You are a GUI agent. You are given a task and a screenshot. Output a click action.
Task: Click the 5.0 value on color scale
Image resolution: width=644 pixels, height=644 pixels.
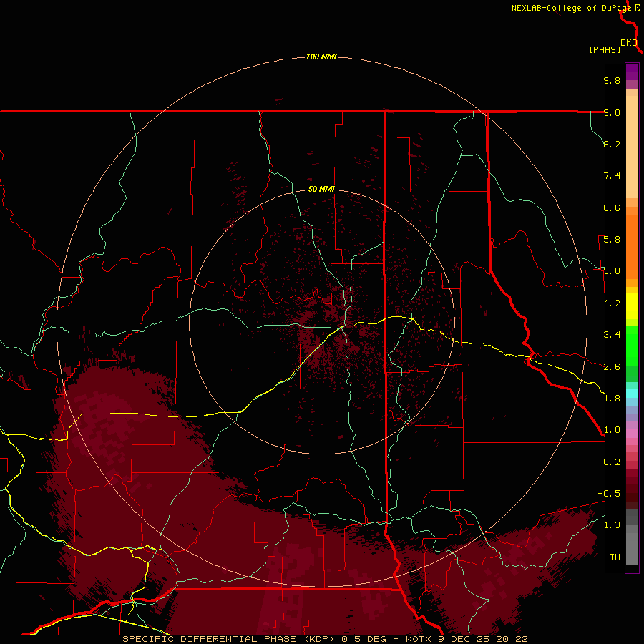tap(612, 271)
